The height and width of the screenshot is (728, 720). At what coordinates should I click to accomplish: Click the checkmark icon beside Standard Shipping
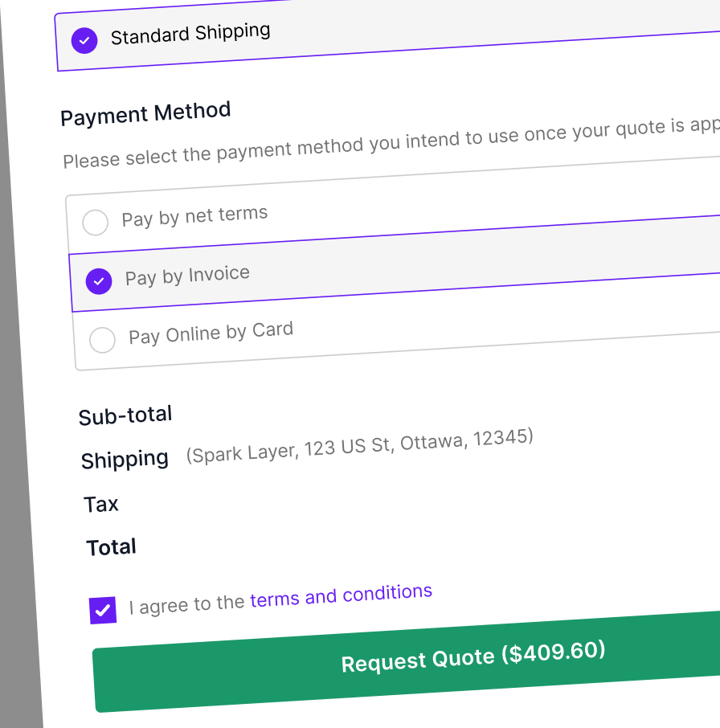point(84,40)
